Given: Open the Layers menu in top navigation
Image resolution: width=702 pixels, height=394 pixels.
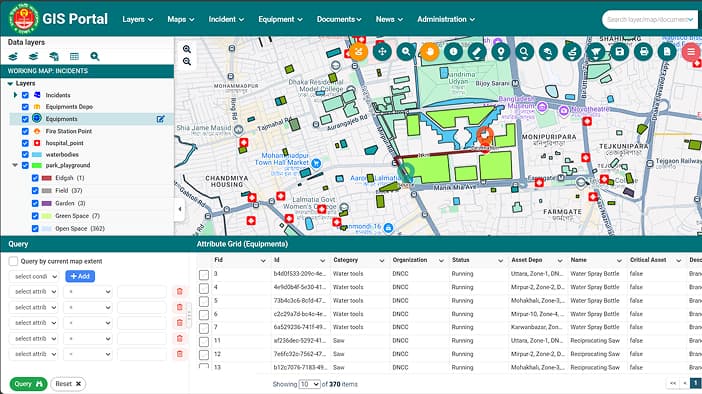Looking at the screenshot, I should (137, 19).
